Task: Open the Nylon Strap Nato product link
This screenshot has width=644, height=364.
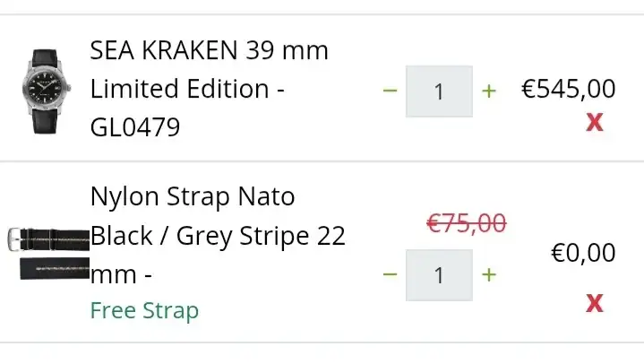Action: click(218, 235)
